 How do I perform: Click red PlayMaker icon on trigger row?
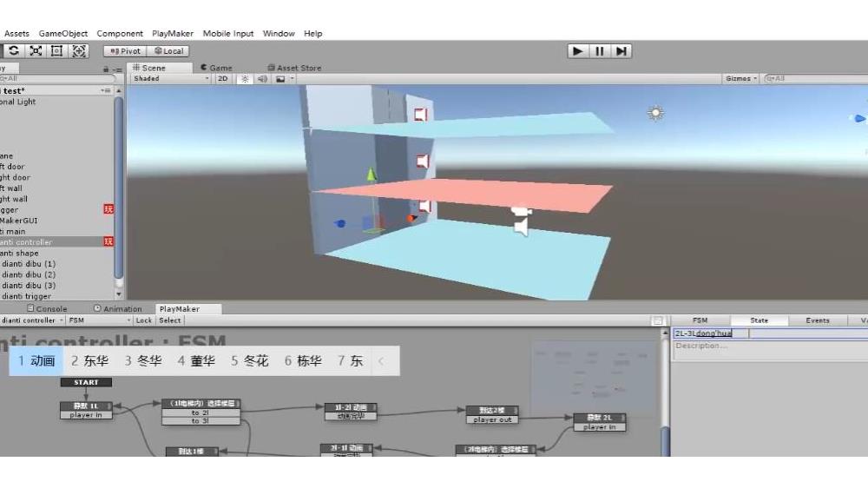click(x=108, y=208)
